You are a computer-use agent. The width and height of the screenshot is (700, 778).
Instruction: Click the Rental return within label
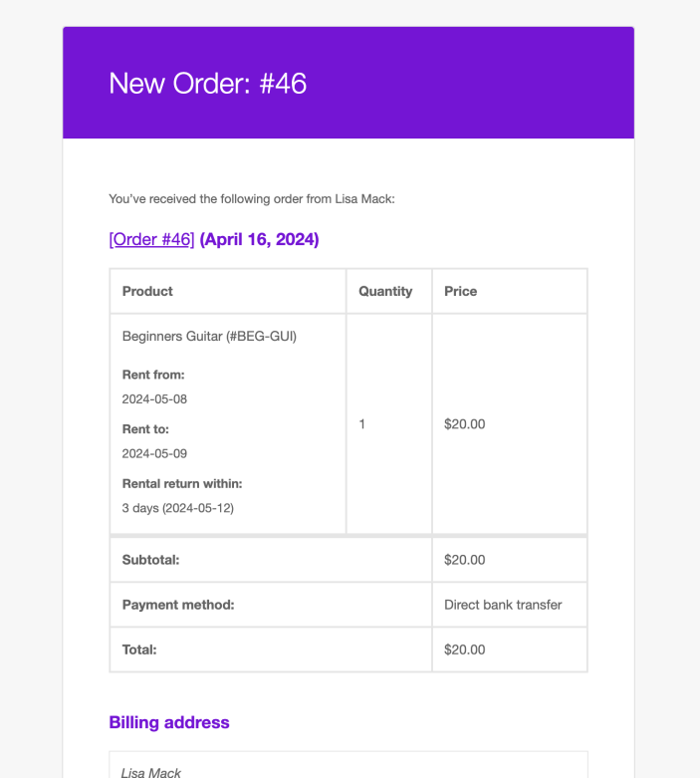pyautogui.click(x=182, y=483)
